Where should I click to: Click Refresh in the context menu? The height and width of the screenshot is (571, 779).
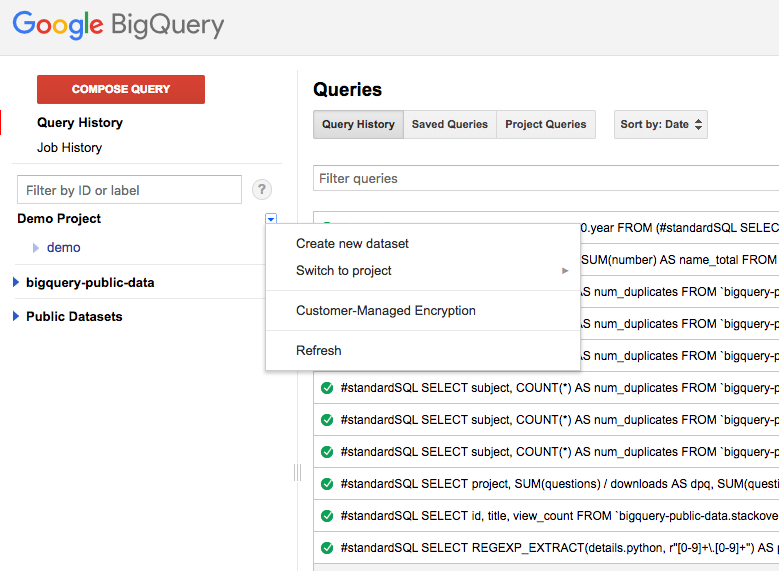pos(318,351)
